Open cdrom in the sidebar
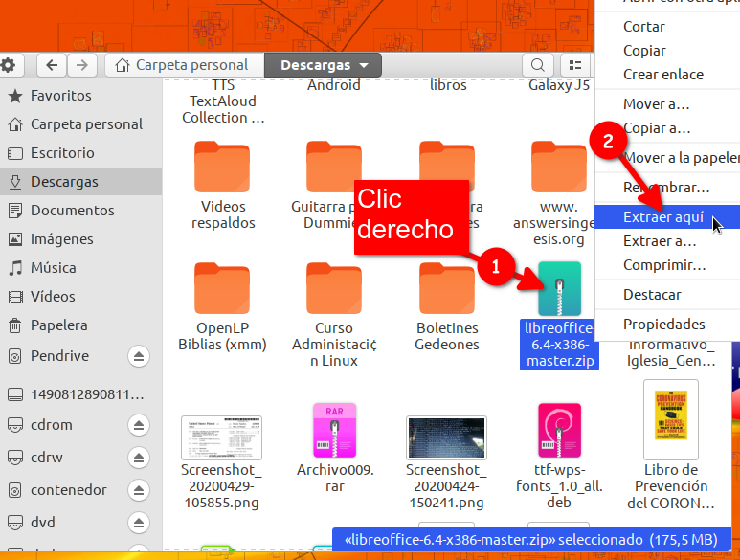The width and height of the screenshot is (740, 560). (51, 425)
